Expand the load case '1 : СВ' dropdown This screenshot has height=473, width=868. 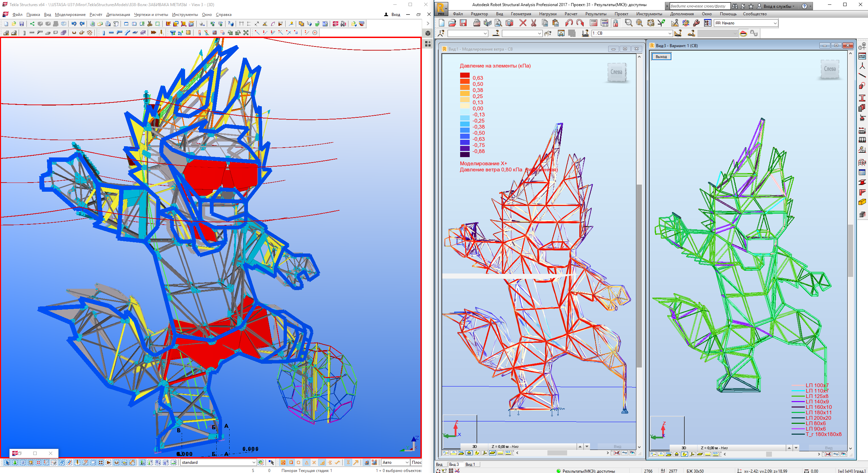click(x=670, y=33)
